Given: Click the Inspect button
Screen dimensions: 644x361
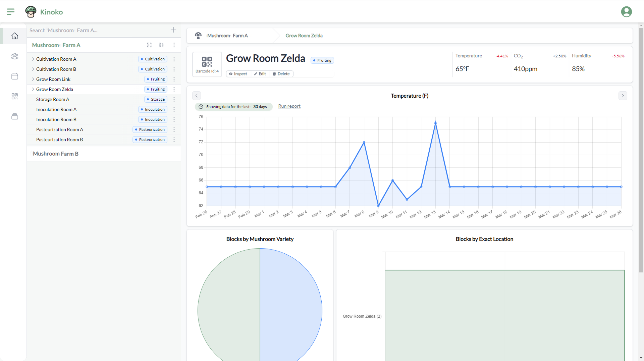Looking at the screenshot, I should (x=238, y=74).
